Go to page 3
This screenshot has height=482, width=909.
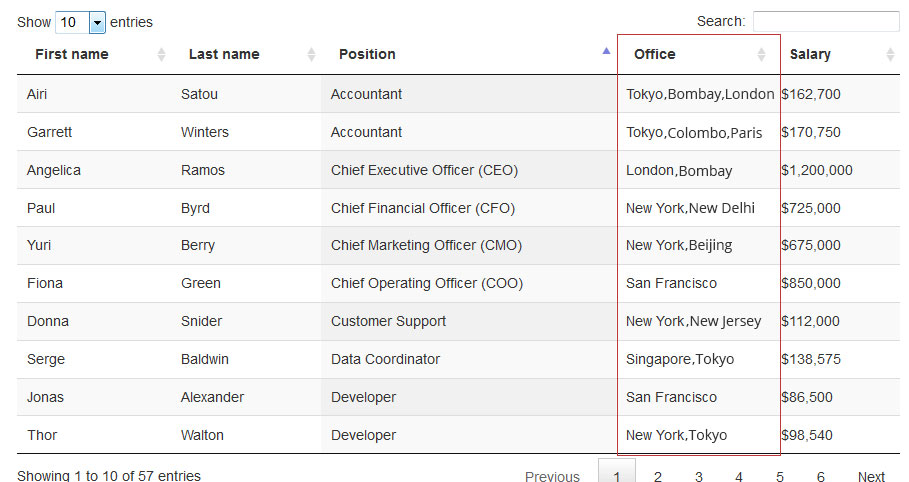(699, 476)
